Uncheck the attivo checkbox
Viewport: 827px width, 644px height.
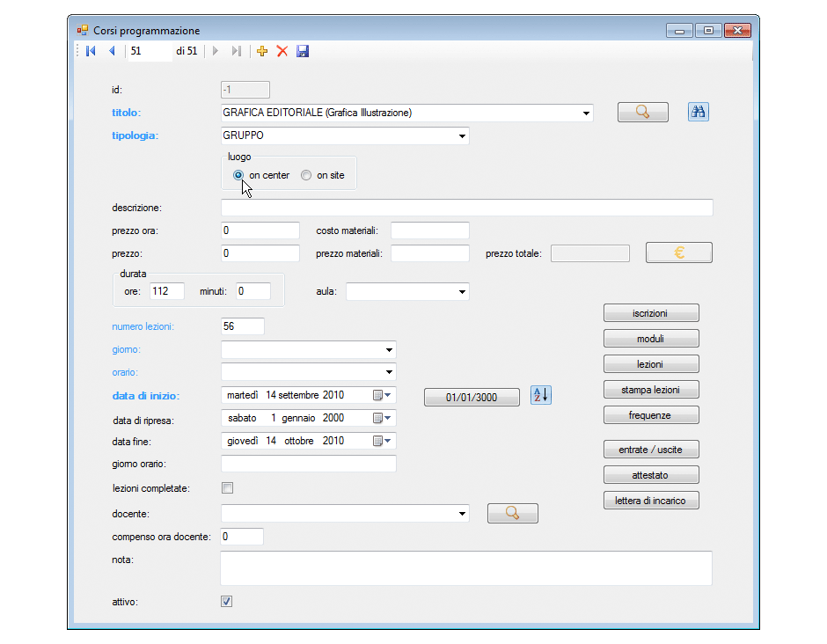226,601
